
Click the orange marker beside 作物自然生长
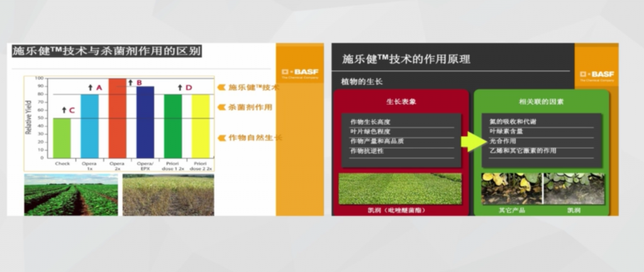tap(221, 138)
